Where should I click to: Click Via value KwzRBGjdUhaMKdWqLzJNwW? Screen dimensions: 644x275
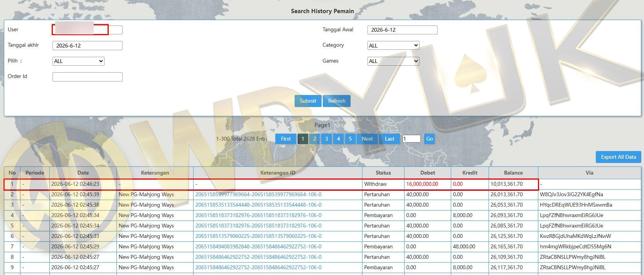pyautogui.click(x=575, y=236)
